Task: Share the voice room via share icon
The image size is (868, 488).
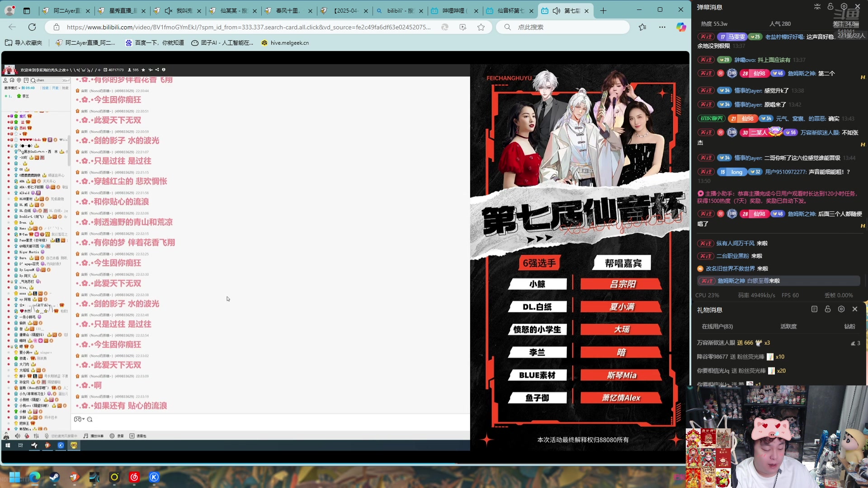Action: click(157, 70)
